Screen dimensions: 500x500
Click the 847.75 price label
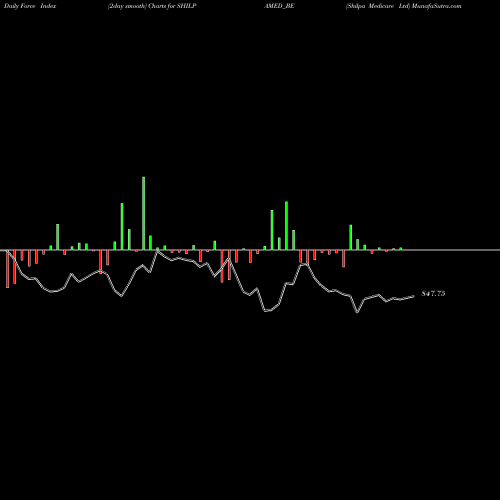pyautogui.click(x=433, y=294)
